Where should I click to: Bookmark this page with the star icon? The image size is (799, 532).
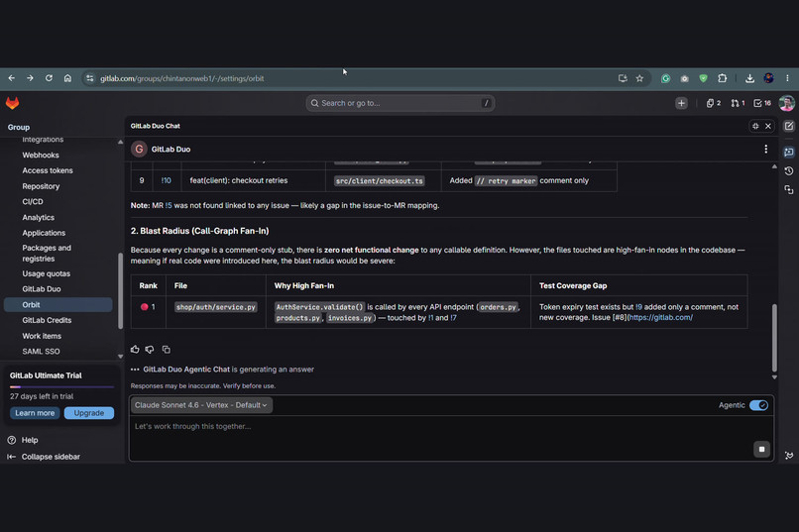pos(639,78)
